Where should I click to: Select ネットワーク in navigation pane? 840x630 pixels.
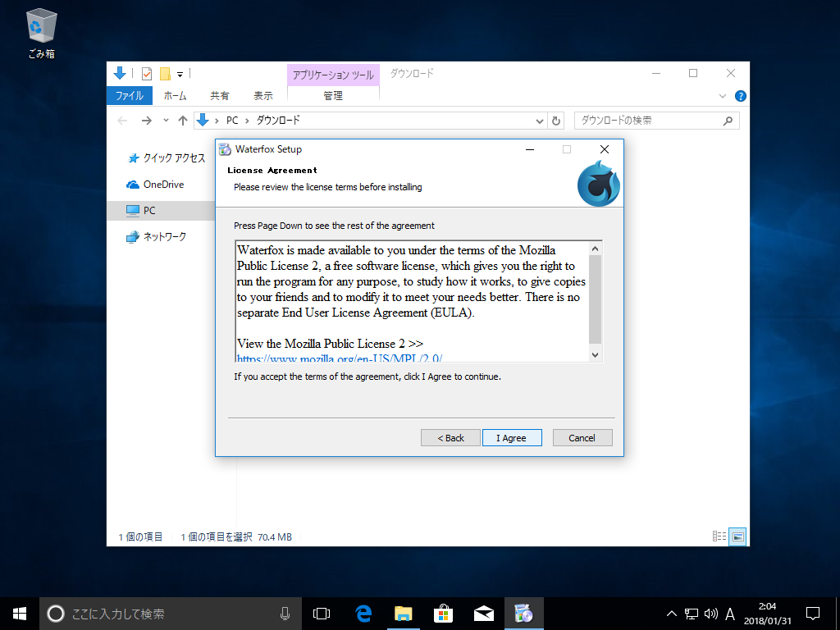point(156,237)
